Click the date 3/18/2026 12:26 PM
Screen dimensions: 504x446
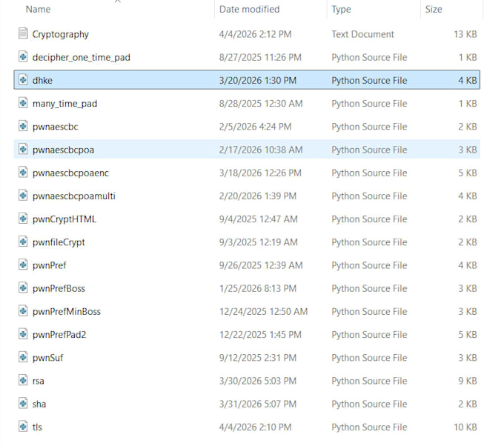coord(260,173)
